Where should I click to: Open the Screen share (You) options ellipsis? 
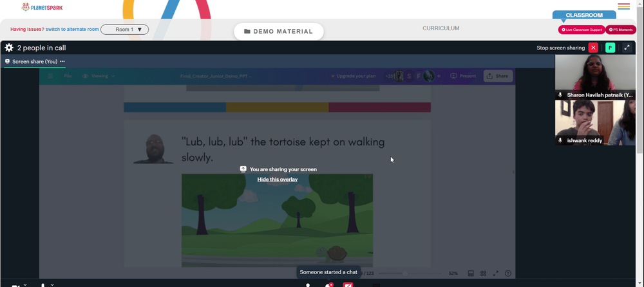click(x=62, y=61)
